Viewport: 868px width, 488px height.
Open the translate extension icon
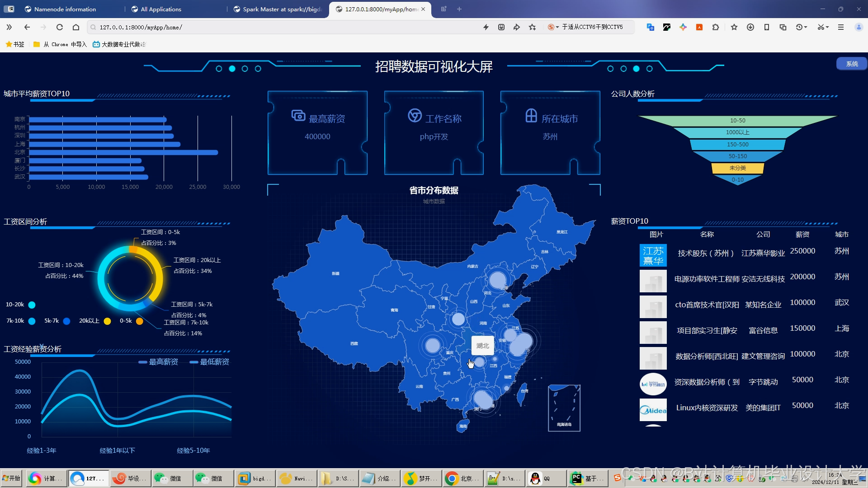pos(650,27)
